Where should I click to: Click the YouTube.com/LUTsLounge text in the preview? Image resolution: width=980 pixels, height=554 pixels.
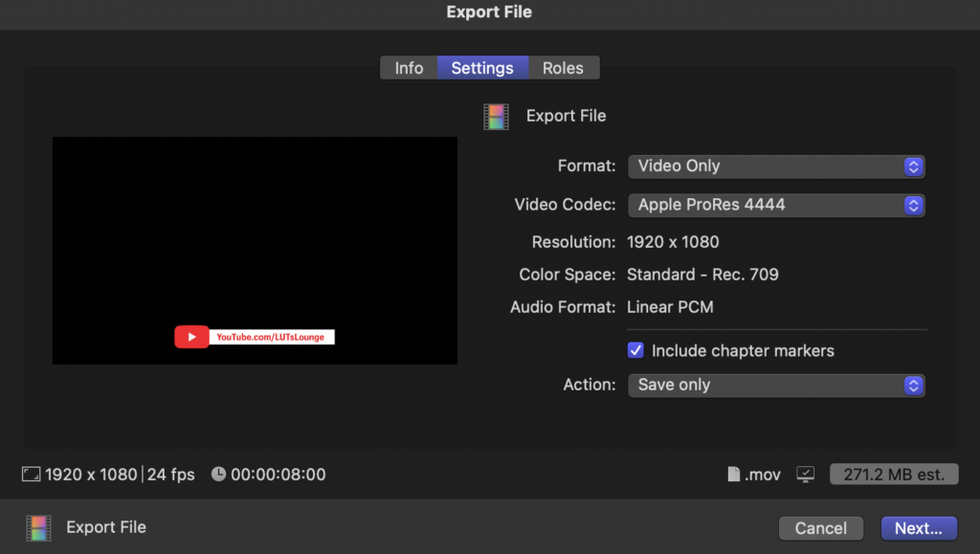tap(271, 337)
